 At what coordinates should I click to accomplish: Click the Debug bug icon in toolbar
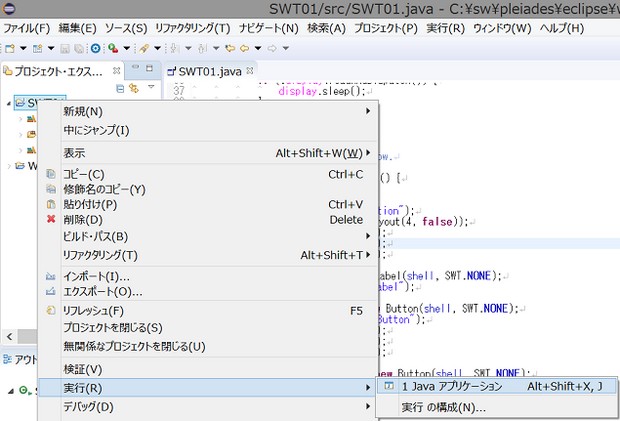[x=115, y=48]
